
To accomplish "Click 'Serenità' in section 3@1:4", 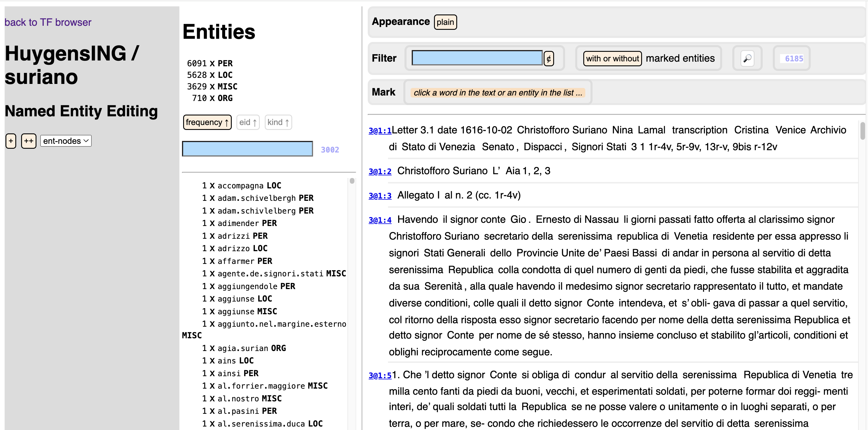I will click(x=443, y=286).
